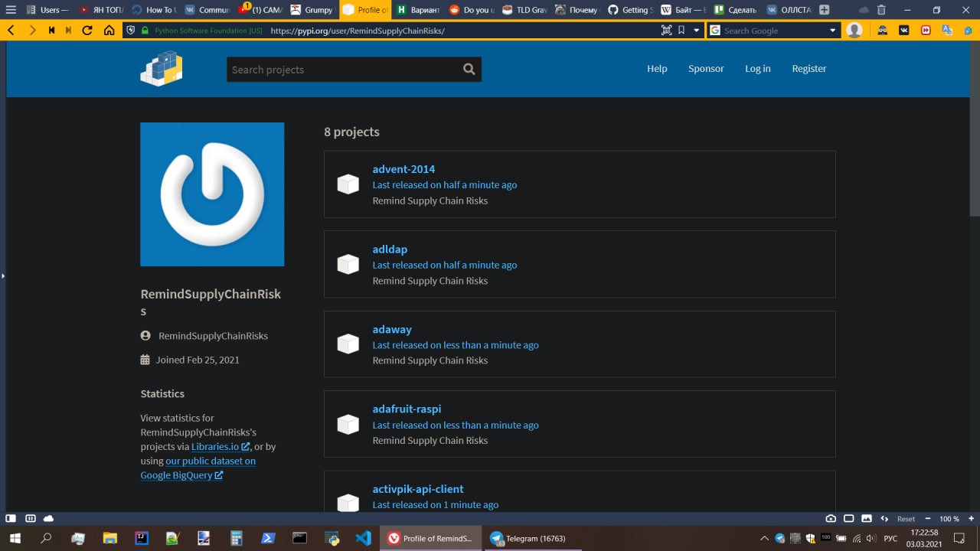Click the PyPI logo in header
The width and height of the screenshot is (980, 551).
coord(162,69)
